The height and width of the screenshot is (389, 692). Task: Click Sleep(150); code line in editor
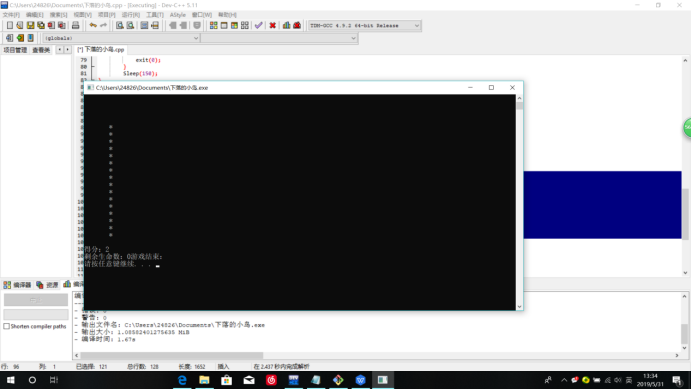[140, 73]
